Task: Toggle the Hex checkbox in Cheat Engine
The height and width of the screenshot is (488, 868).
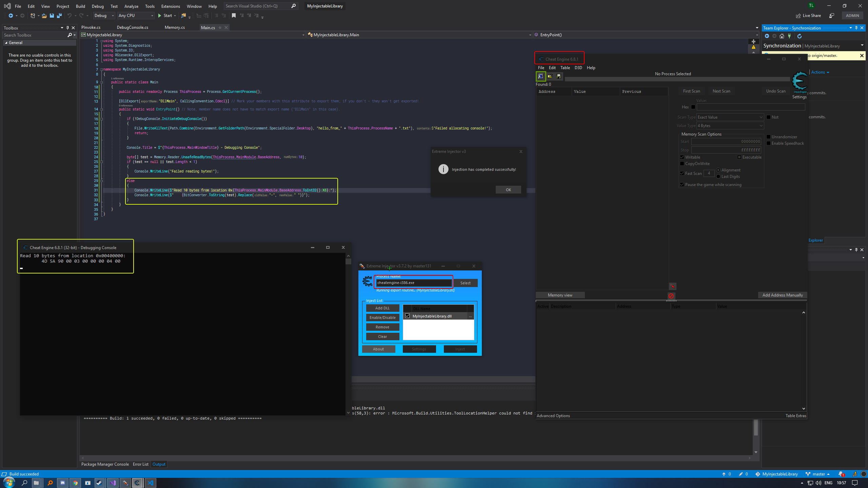Action: pyautogui.click(x=693, y=107)
